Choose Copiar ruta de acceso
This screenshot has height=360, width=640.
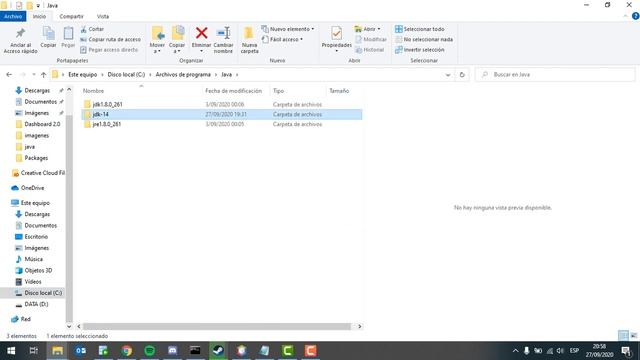pos(110,40)
